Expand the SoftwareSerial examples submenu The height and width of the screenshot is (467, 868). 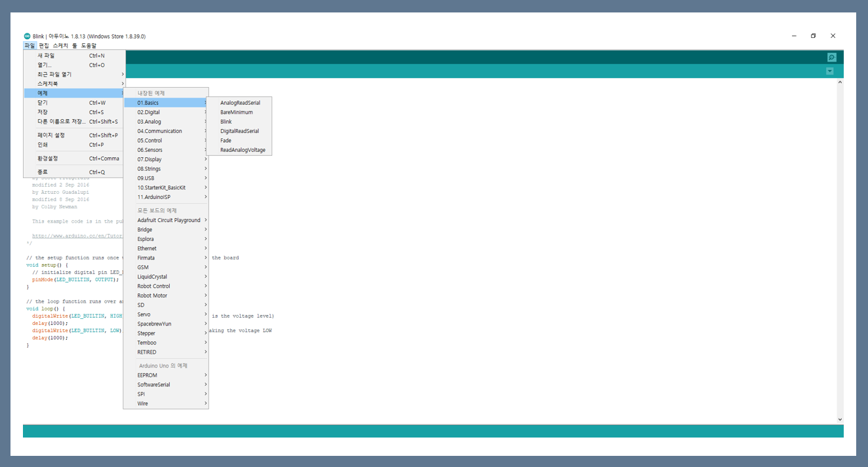[166, 384]
